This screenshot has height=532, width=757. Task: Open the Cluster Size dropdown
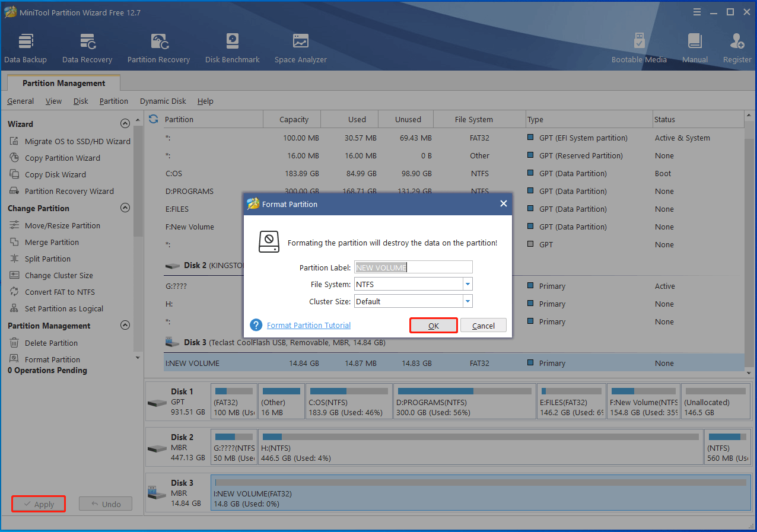[467, 301]
